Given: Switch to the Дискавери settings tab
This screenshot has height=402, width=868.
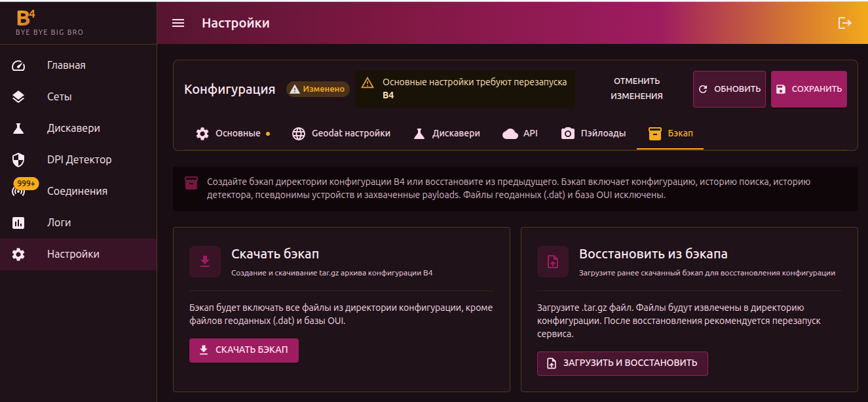Looking at the screenshot, I should [447, 134].
